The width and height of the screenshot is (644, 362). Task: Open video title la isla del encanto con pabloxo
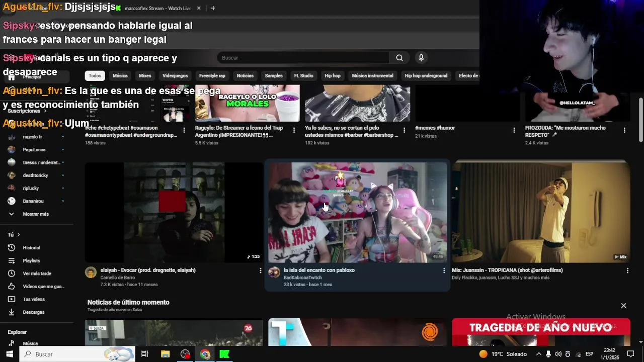(x=319, y=270)
